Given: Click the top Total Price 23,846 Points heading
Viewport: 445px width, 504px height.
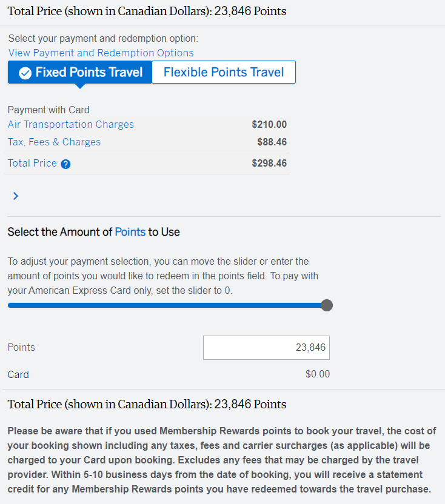Looking at the screenshot, I should pos(147,12).
